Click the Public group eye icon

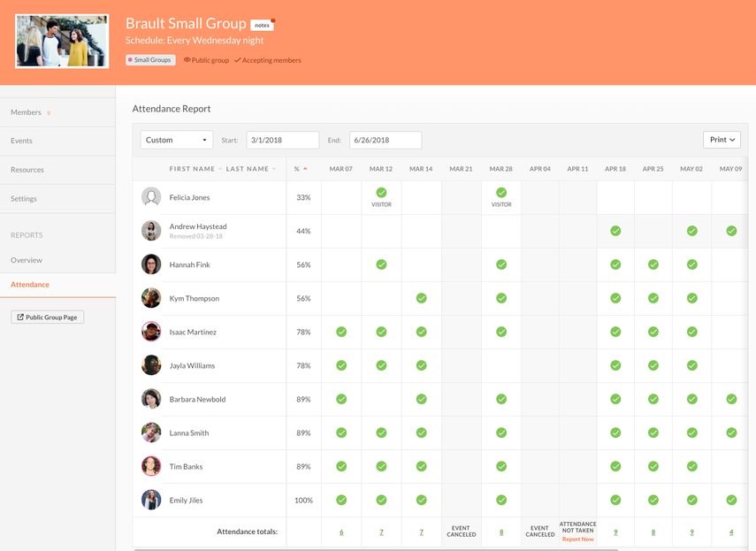tap(187, 60)
